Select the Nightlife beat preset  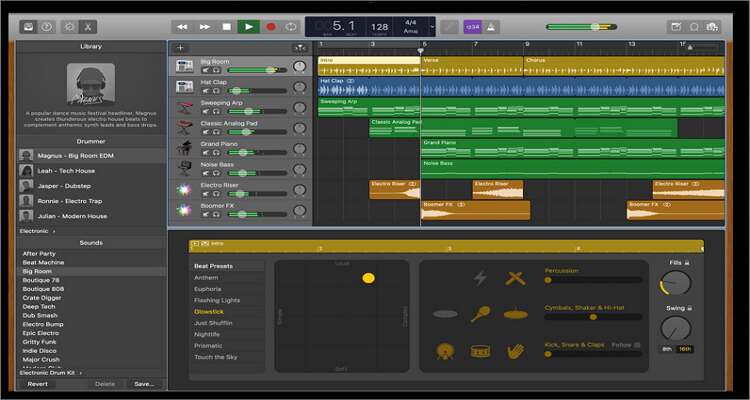click(x=207, y=334)
